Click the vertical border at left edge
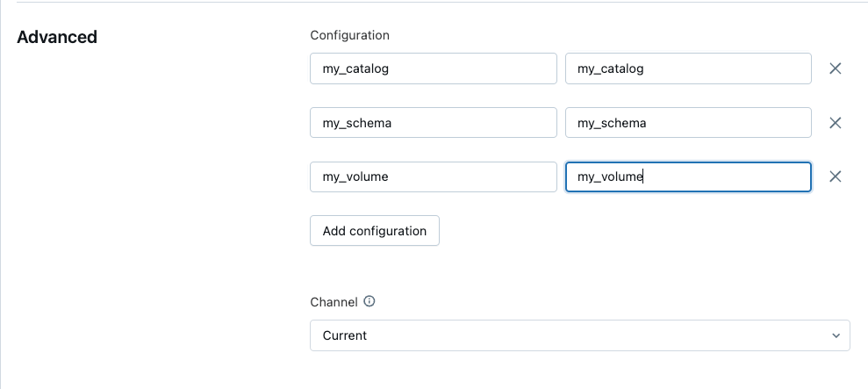This screenshot has height=389, width=868. [2, 193]
